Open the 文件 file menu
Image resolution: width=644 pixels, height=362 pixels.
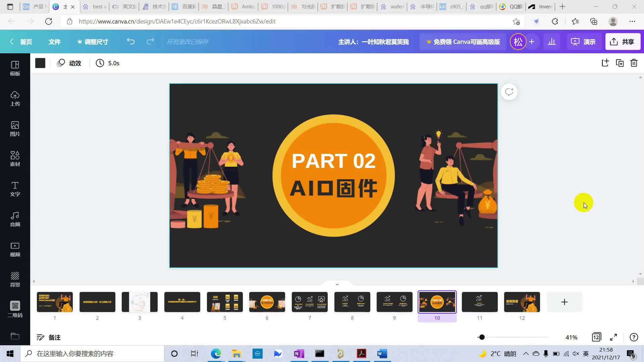(x=54, y=42)
